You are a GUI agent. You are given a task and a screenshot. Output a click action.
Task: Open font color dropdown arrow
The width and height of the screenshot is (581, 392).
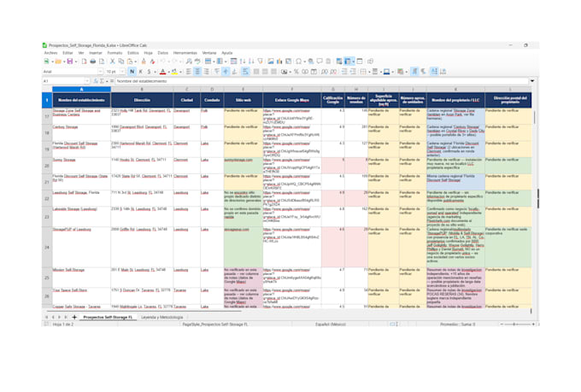coord(168,72)
